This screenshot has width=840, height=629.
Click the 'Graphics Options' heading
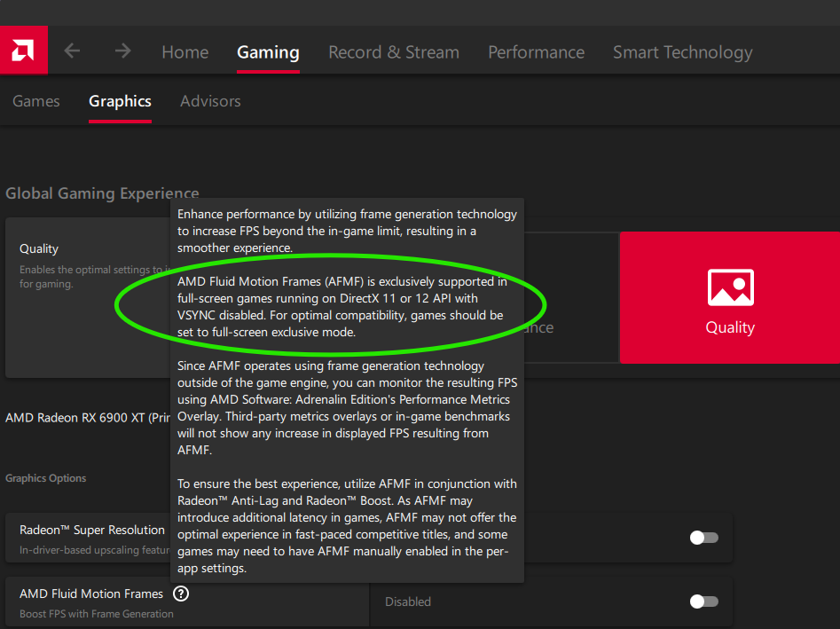coord(45,478)
